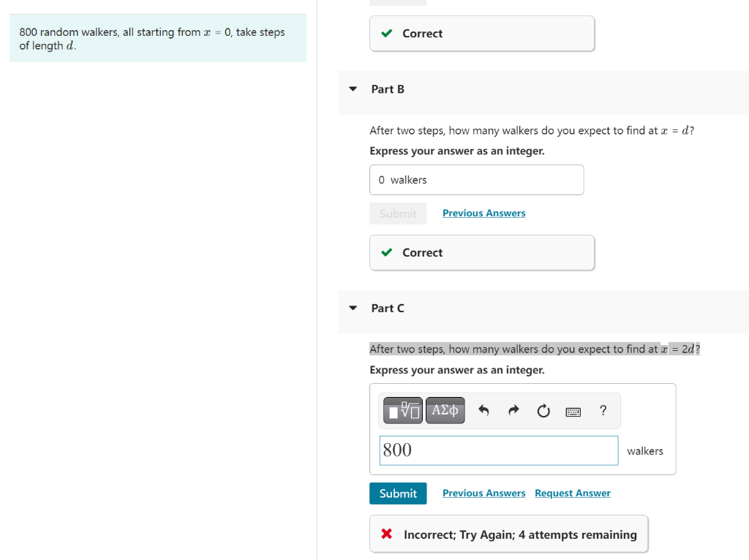This screenshot has height=560, width=749.
Task: Click the Part B Submit button
Action: pyautogui.click(x=398, y=213)
